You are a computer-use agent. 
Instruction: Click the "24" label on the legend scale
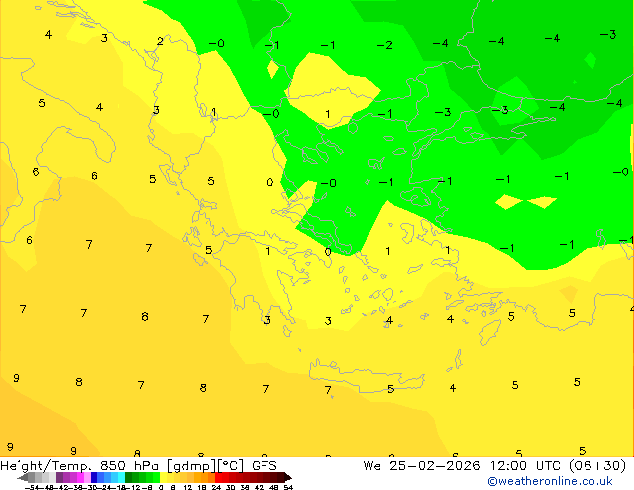(x=216, y=487)
